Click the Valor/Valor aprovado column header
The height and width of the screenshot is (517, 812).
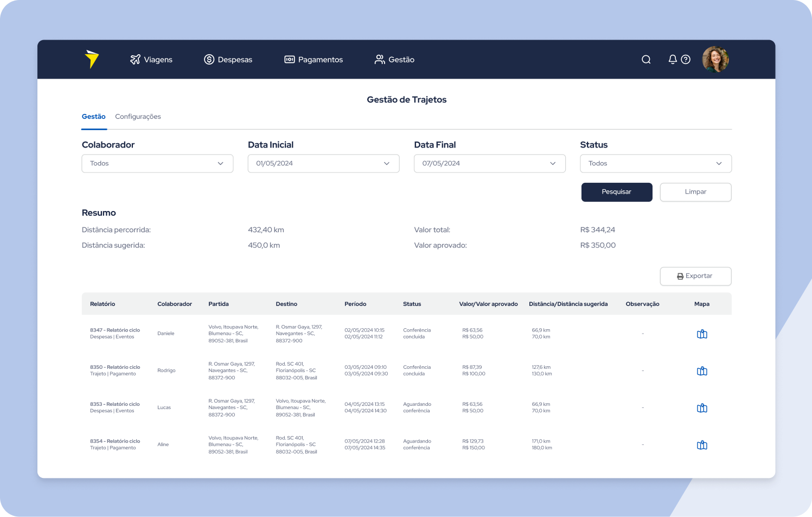(488, 304)
